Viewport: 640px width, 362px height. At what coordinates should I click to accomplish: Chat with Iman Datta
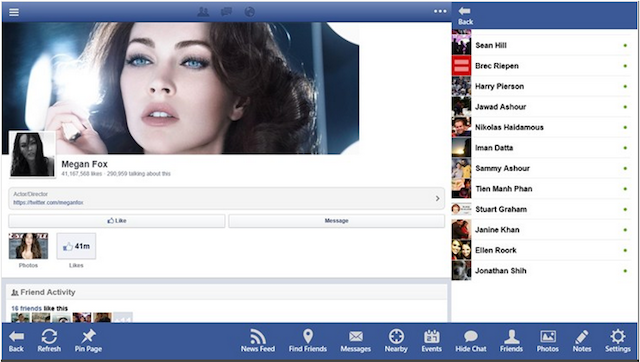click(x=541, y=148)
